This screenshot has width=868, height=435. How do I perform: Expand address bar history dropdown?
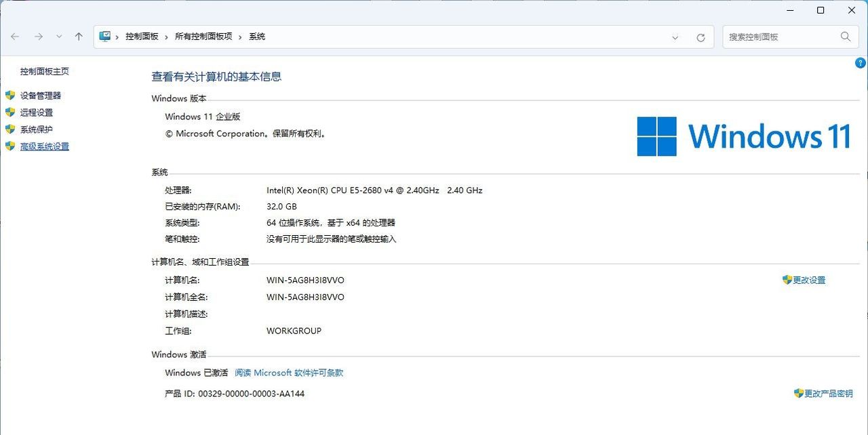[675, 37]
